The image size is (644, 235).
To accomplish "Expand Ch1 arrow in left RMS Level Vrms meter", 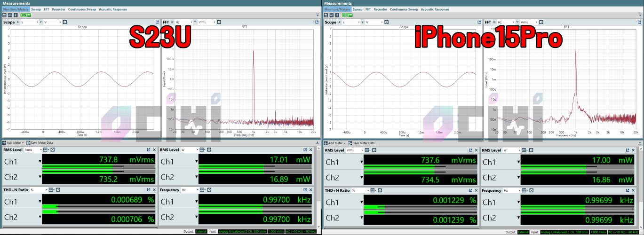I will [40, 162].
